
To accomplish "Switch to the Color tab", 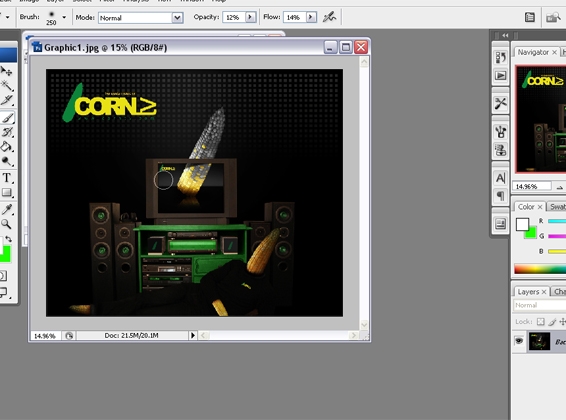I will point(526,207).
